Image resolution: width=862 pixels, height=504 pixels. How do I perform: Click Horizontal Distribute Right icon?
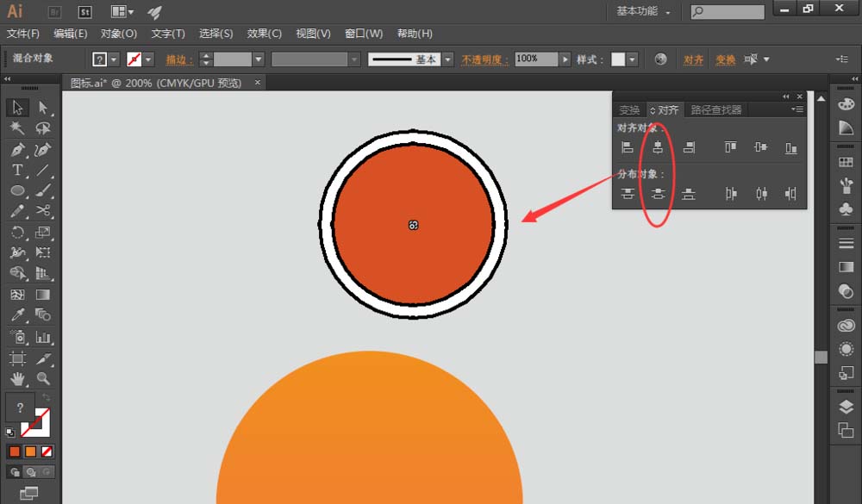pos(791,194)
